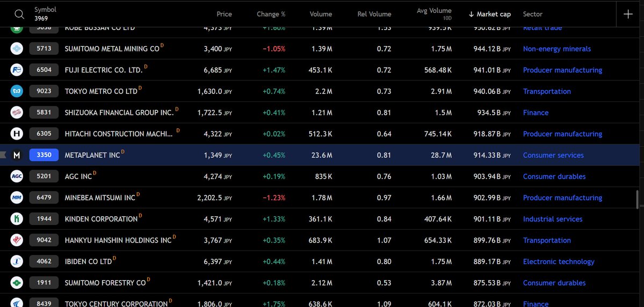644x307 pixels.
Task: Open Kinden Industrial services sector link
Action: (x=552, y=219)
